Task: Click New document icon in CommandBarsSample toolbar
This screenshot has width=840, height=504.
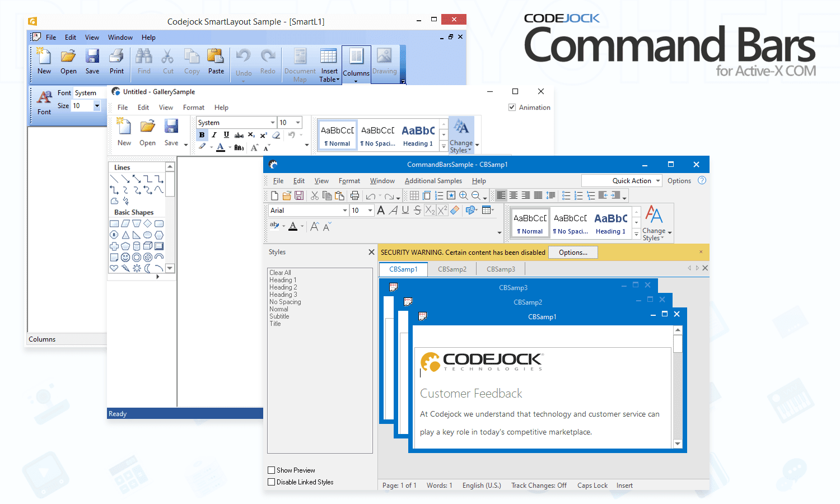Action: point(274,195)
